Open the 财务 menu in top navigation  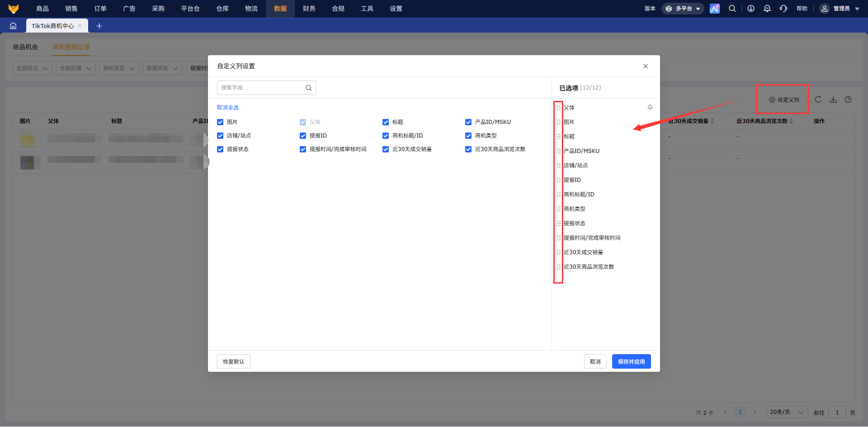(x=309, y=9)
